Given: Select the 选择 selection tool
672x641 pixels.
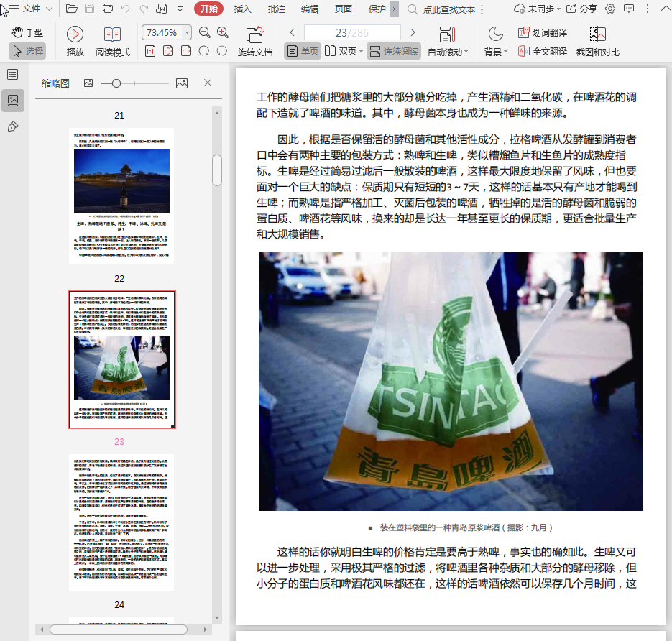Looking at the screenshot, I should (x=27, y=52).
